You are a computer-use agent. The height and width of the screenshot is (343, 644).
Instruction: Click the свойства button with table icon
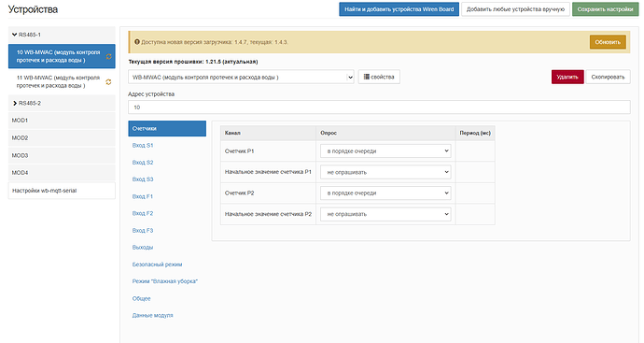(x=379, y=77)
